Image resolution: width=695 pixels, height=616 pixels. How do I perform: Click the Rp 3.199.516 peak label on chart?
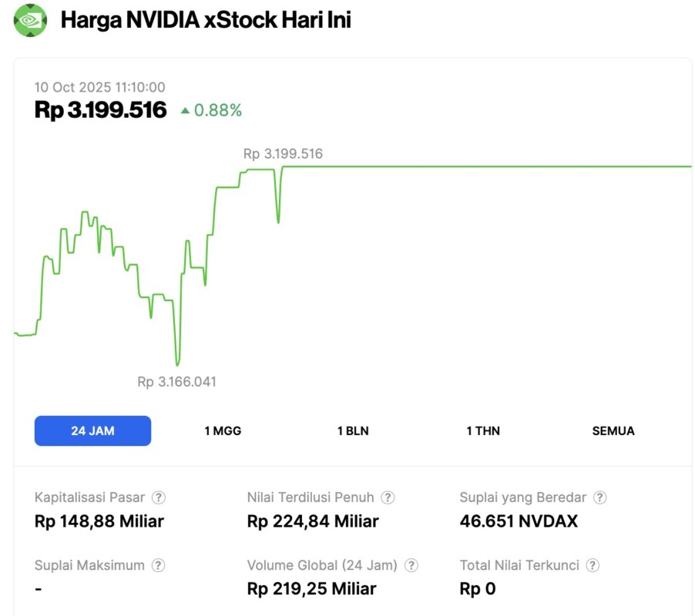(284, 153)
